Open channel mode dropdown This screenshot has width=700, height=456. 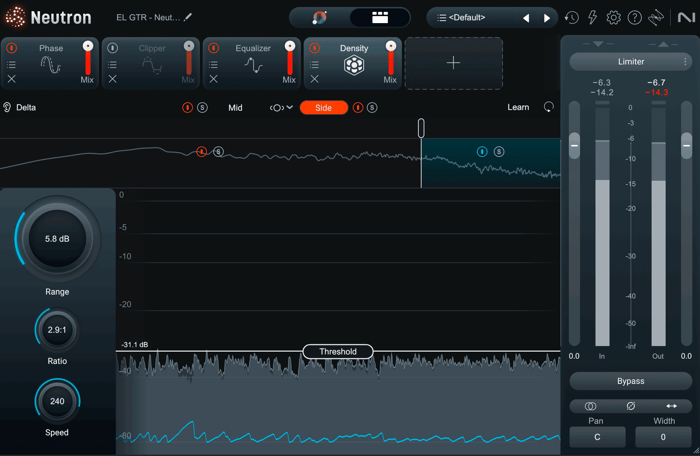coord(281,108)
